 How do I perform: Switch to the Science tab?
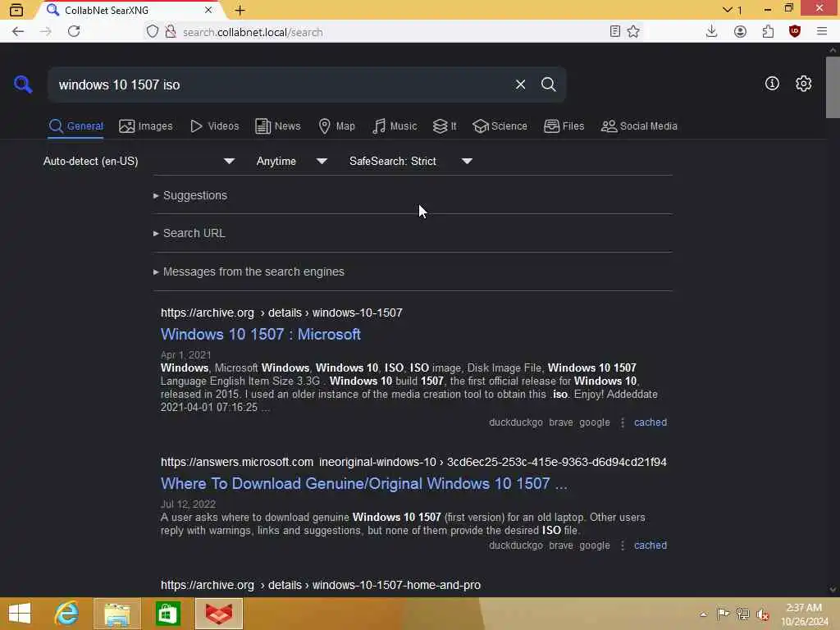click(x=500, y=126)
